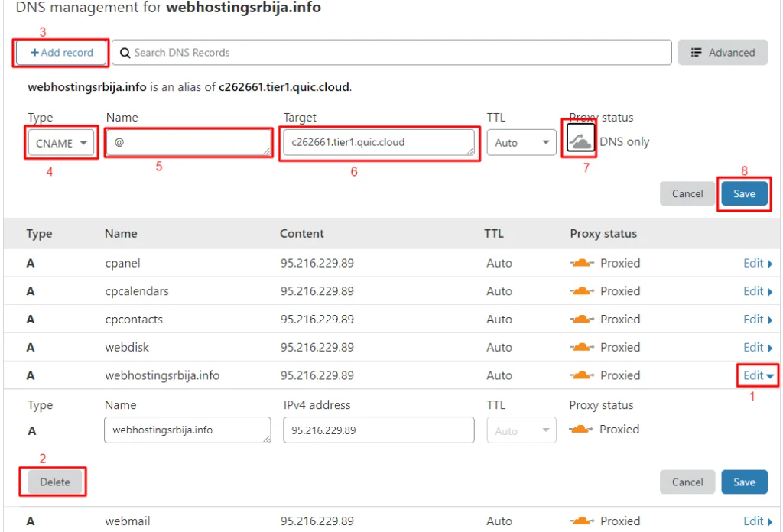
Task: Toggle Proxied cloud in expanded A record
Action: click(x=581, y=430)
